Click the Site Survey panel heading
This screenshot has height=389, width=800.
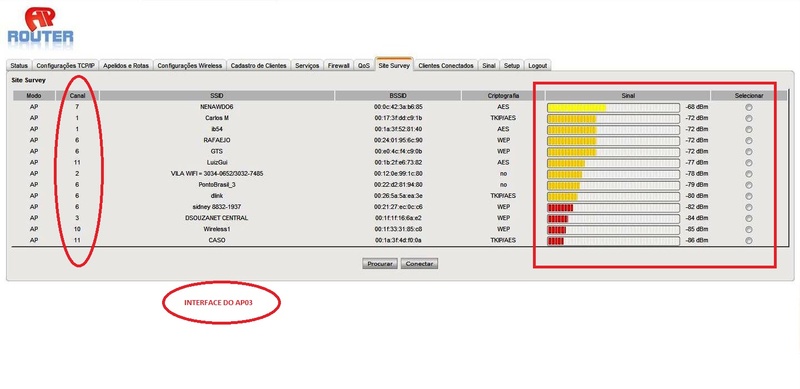(29, 81)
